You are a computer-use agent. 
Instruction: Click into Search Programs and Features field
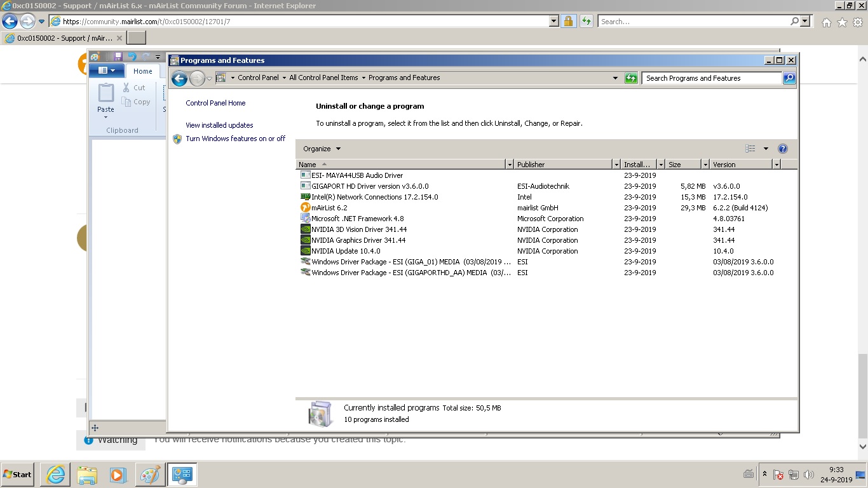pyautogui.click(x=712, y=78)
